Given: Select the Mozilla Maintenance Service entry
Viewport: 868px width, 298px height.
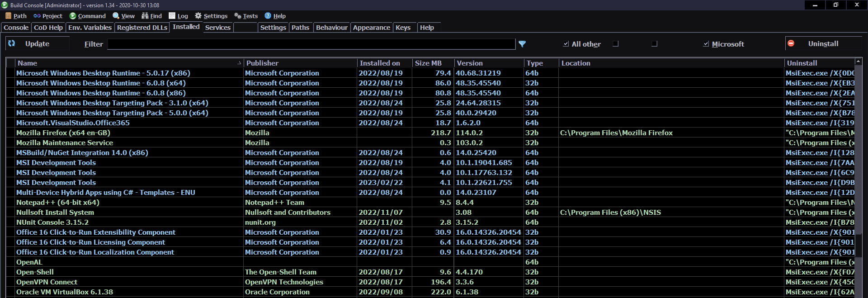Looking at the screenshot, I should click(65, 143).
